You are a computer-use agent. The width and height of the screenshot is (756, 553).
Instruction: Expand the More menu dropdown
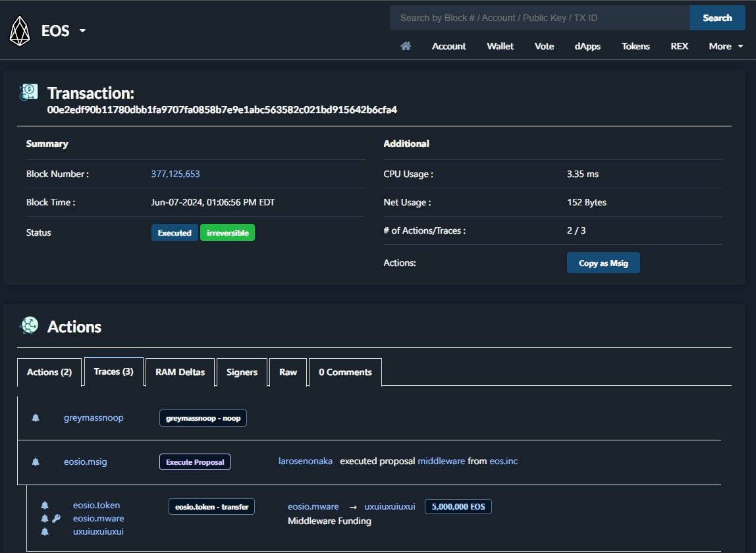click(726, 46)
